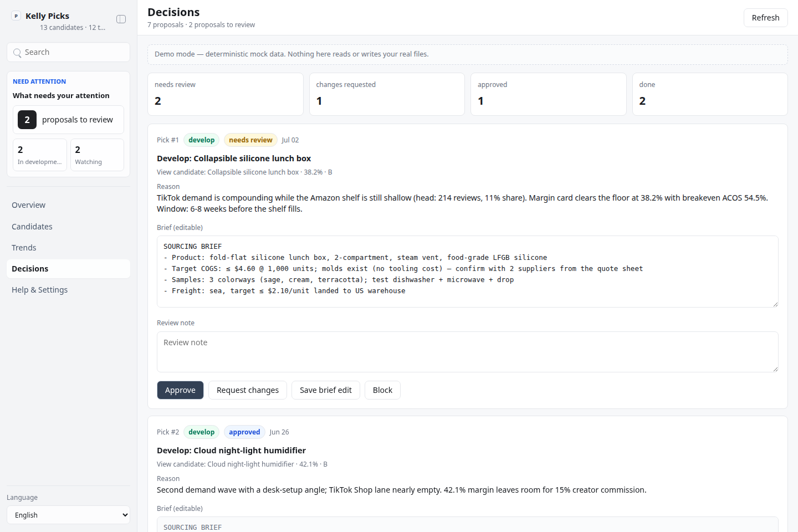
Task: Click the approved badge on Pick #2
Action: (244, 432)
